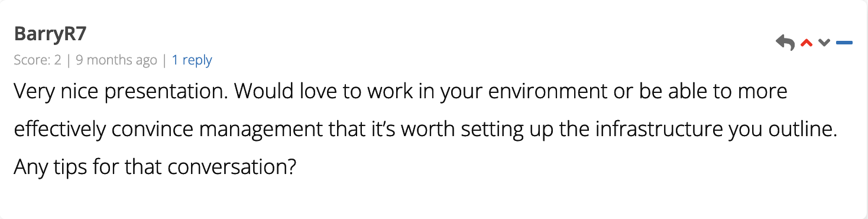Click the line starting 'effectively convince management'
Screen dimensions: 868x219
click(x=426, y=130)
